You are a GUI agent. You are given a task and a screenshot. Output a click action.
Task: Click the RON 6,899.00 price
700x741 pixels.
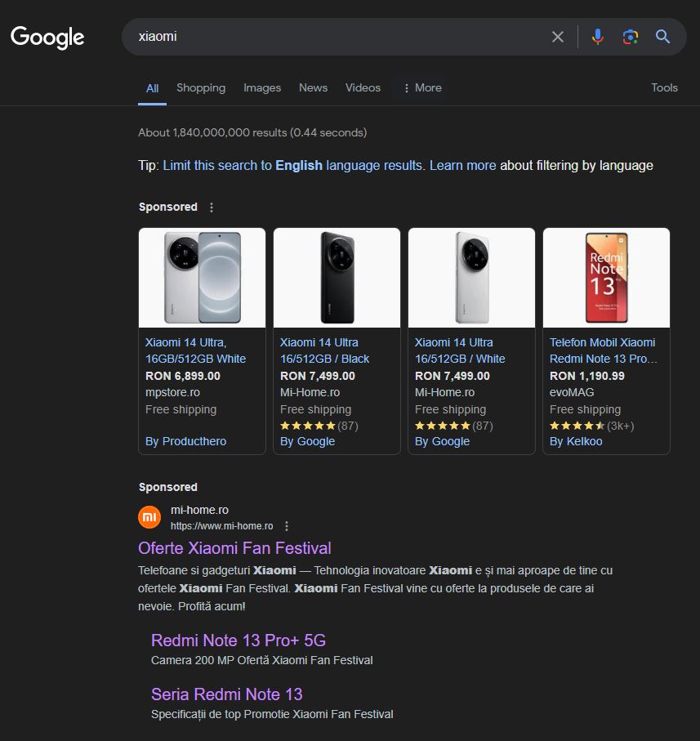(183, 376)
